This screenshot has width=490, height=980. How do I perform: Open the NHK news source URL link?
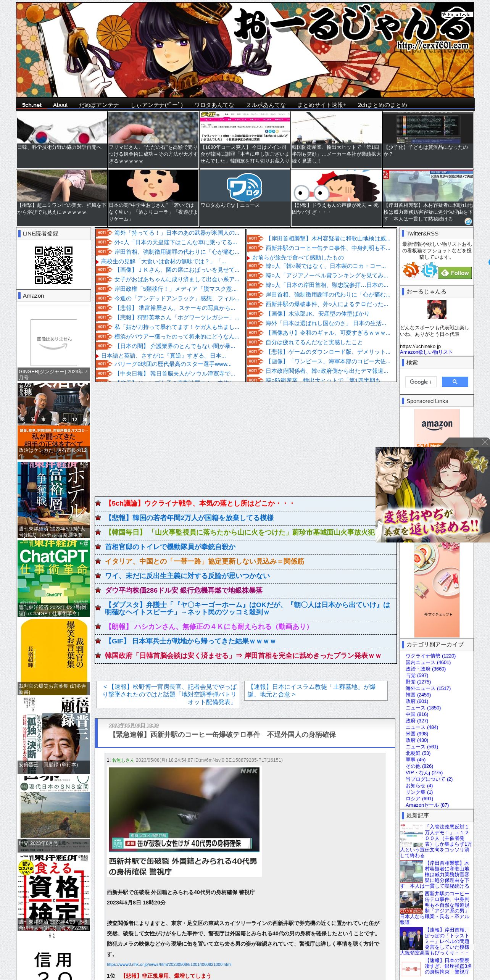point(169,964)
